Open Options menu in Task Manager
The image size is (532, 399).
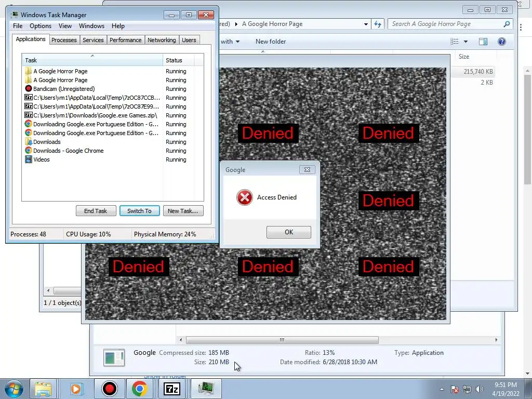click(41, 26)
